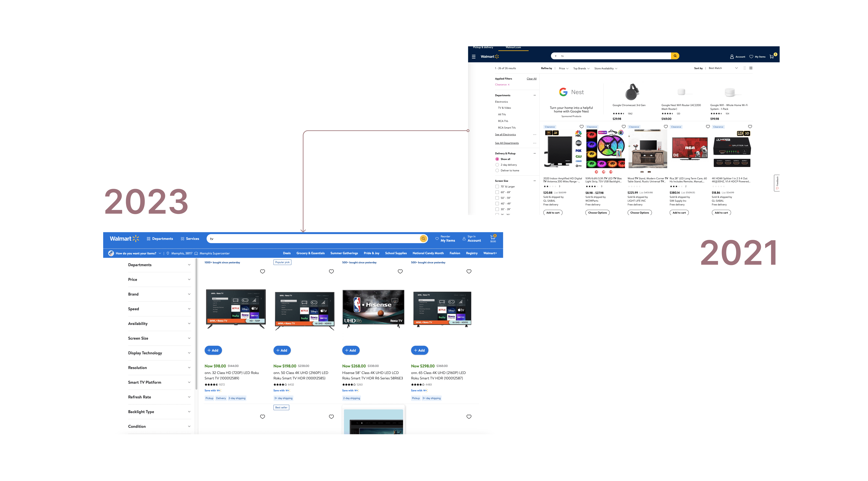Screen dimensions: 868x481
Task: Favorite the Wood TV Stand item
Action: pos(666,127)
